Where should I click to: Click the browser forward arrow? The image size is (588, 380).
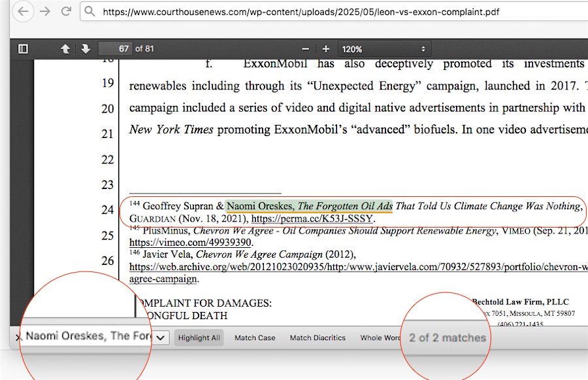pos(44,11)
